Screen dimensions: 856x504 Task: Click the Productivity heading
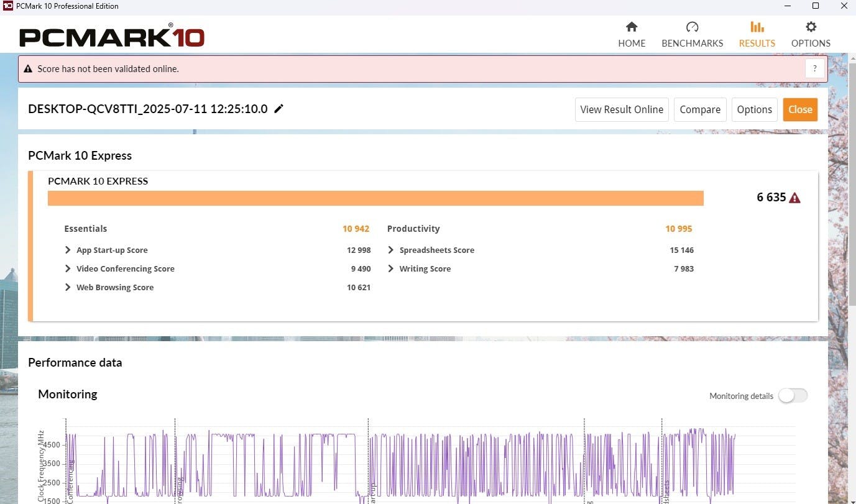(413, 229)
